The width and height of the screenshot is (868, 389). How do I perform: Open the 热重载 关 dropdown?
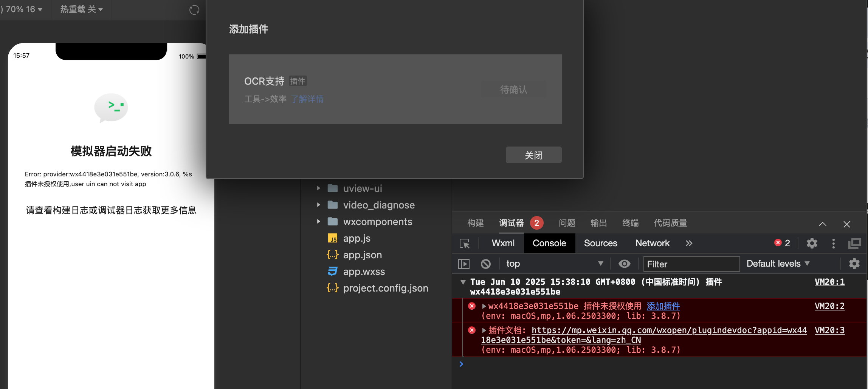coord(81,9)
